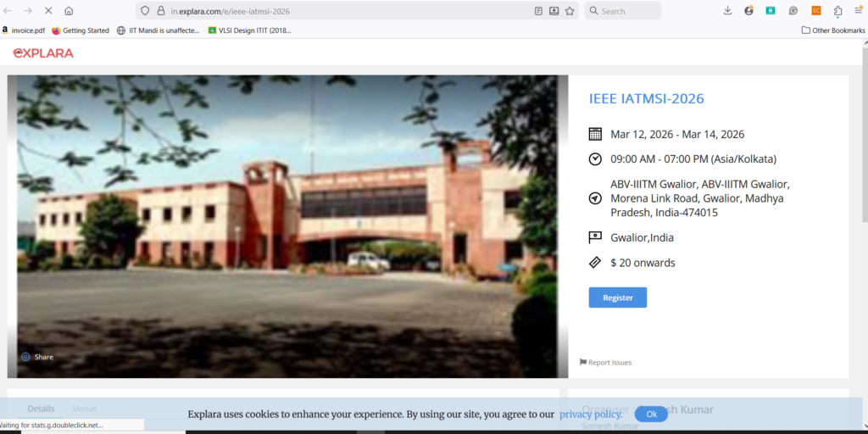Open the orange SC extension
The height and width of the screenshot is (434, 868).
815,11
